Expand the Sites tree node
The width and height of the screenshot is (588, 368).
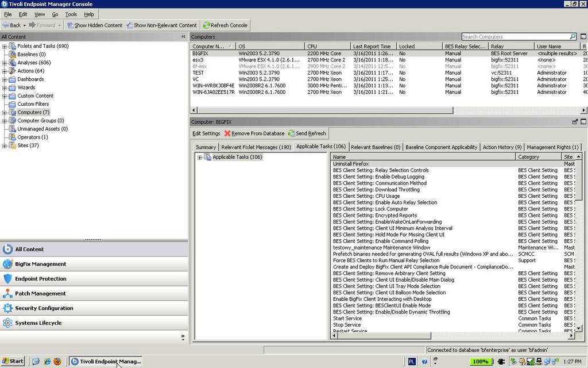[x=5, y=145]
